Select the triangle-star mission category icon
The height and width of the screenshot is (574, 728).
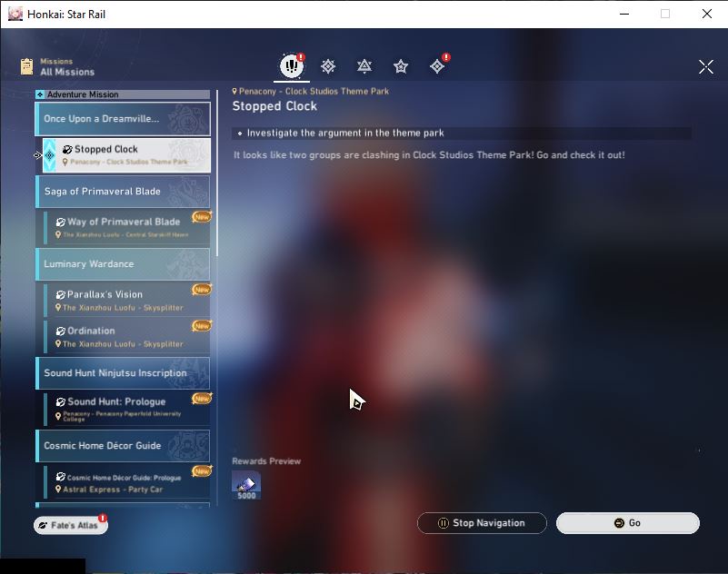tap(364, 66)
